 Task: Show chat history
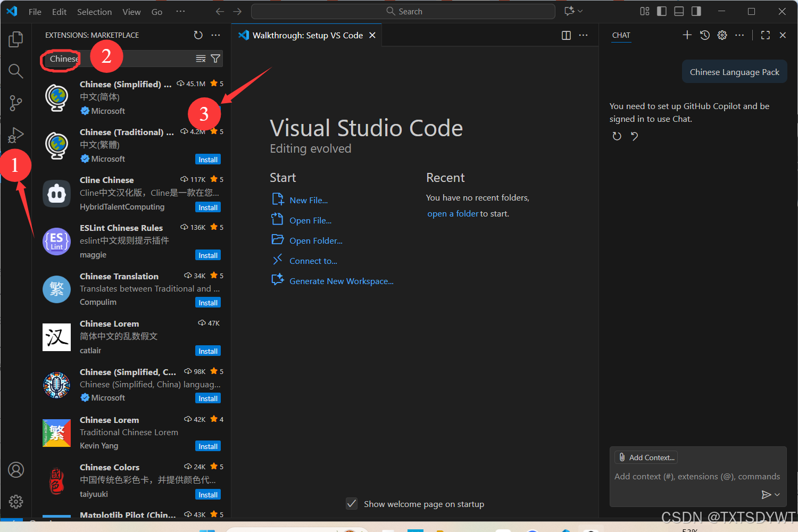point(705,35)
